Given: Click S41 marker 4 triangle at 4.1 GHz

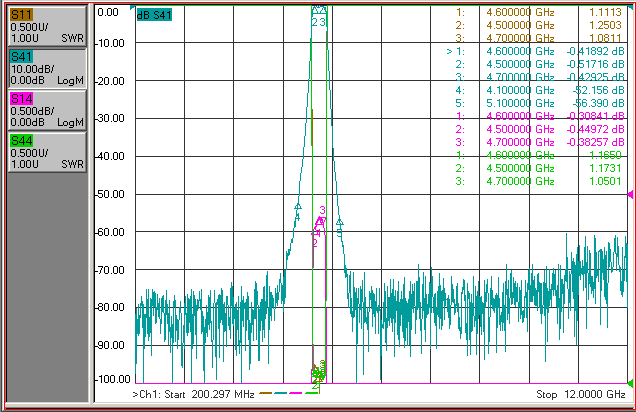Looking at the screenshot, I should pos(298,207).
